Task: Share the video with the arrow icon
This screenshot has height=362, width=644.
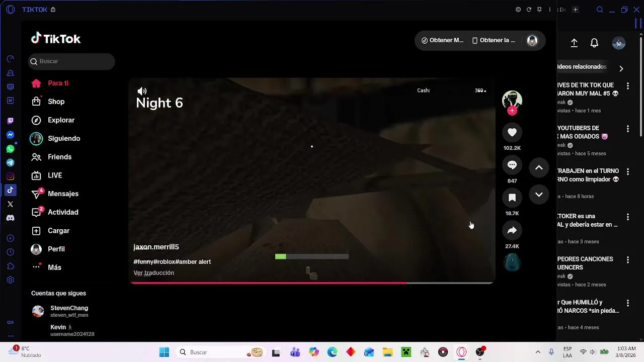Action: (512, 230)
